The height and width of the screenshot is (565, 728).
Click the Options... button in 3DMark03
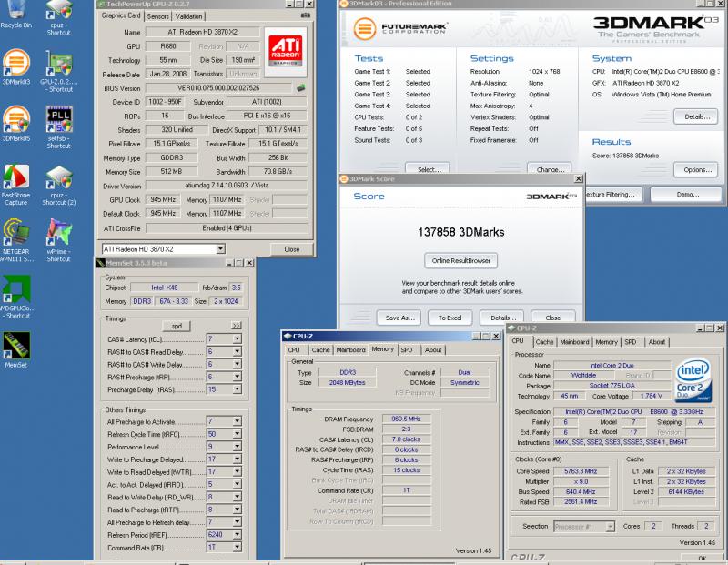[x=697, y=170]
